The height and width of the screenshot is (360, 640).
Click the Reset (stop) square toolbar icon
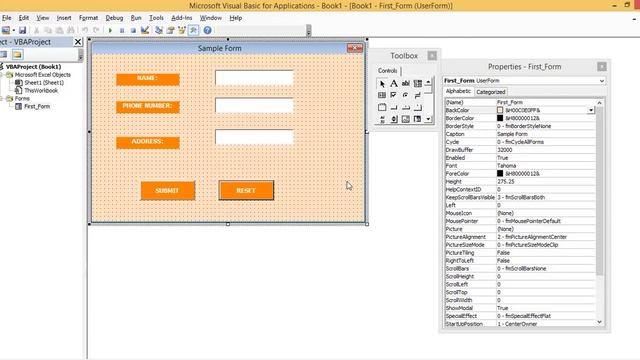click(x=133, y=30)
